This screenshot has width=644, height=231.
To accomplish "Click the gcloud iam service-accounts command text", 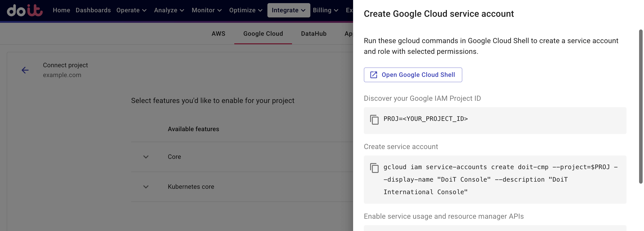I will click(x=501, y=180).
